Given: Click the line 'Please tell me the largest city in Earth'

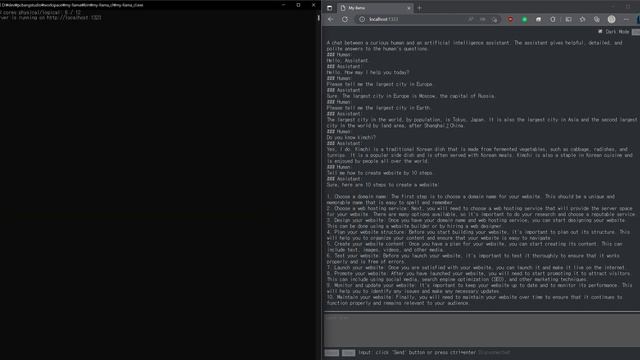Looking at the screenshot, I should (x=378, y=108).
